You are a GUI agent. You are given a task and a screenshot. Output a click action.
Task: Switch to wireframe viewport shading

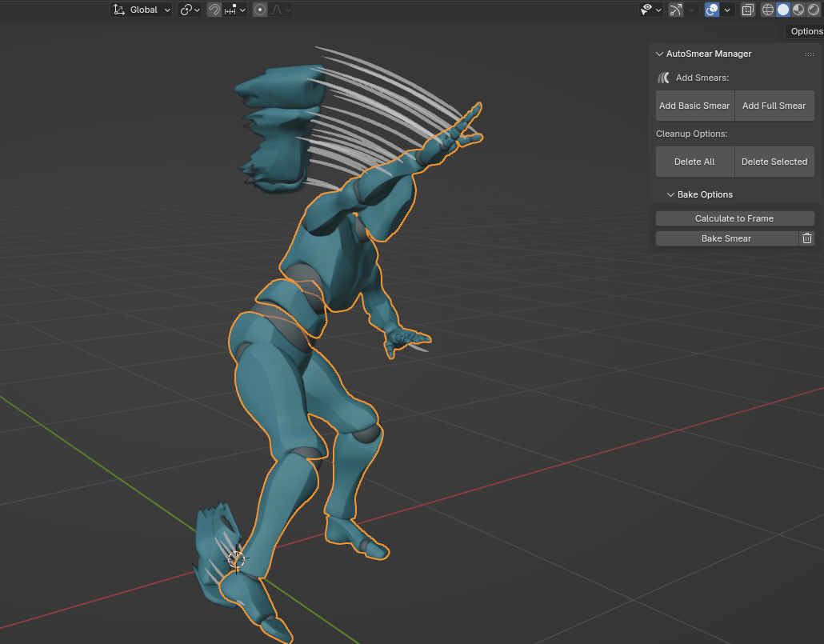pyautogui.click(x=768, y=10)
